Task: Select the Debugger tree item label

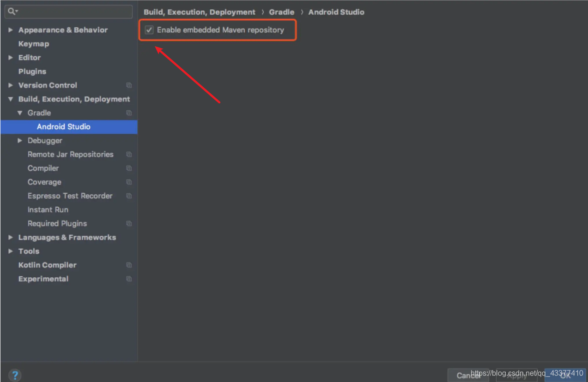Action: click(x=45, y=141)
